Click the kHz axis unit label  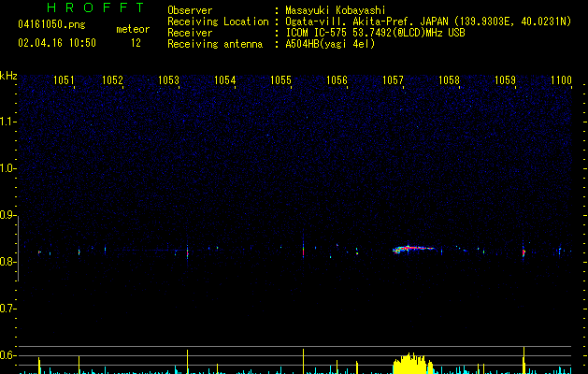pos(8,76)
